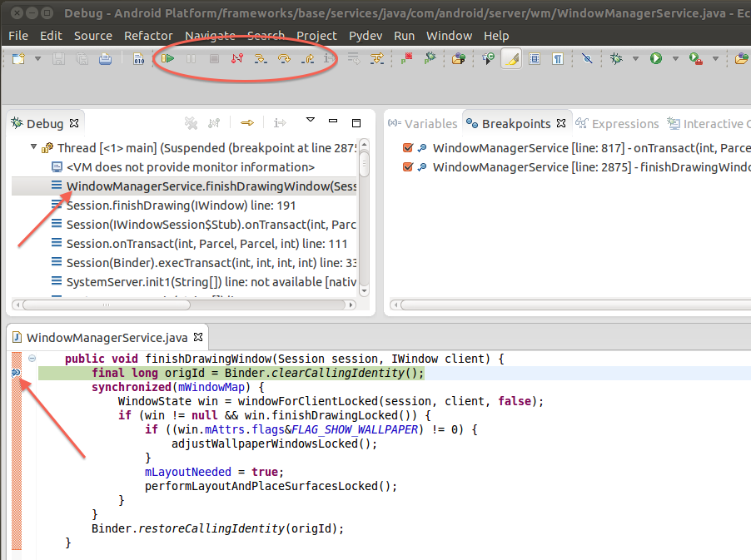Click the Drop to Frame icon
This screenshot has width=751, height=560.
tap(354, 58)
